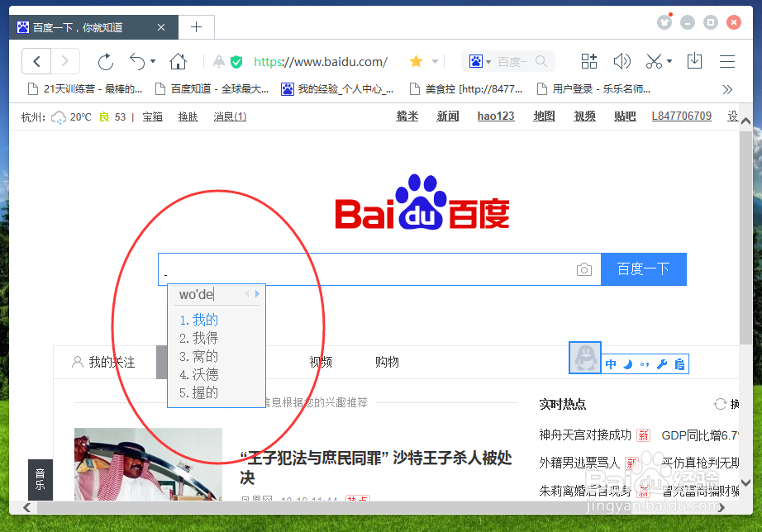The width and height of the screenshot is (762, 532).
Task: Click the undo-close-tab arrow icon
Action: tap(137, 62)
